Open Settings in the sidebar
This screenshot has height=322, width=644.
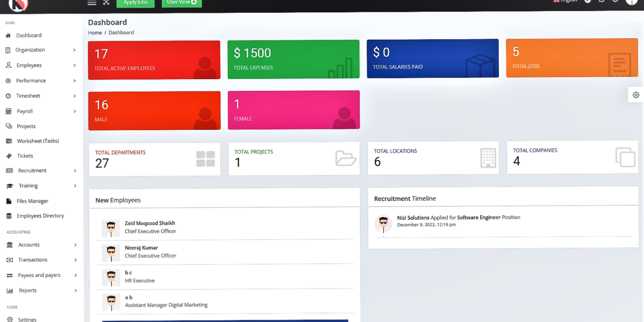pyautogui.click(x=27, y=320)
